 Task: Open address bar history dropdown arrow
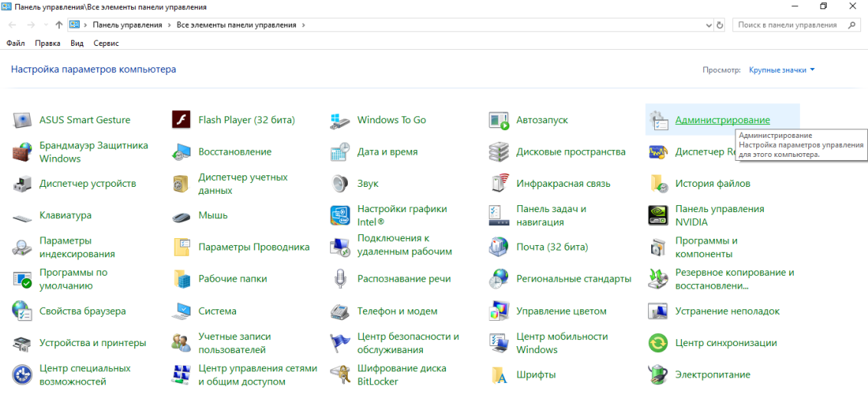(x=708, y=25)
